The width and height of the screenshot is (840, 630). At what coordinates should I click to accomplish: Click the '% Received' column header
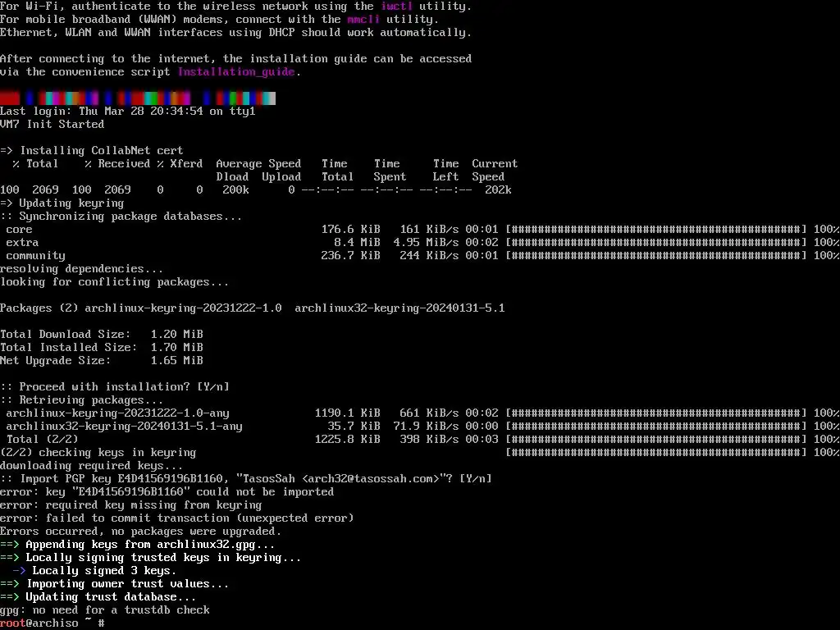tap(117, 164)
